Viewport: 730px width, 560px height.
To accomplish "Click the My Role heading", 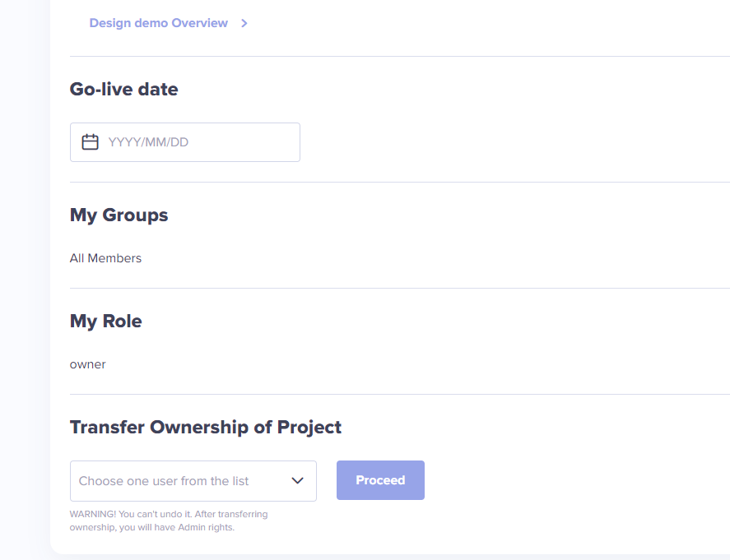I will coord(105,322).
